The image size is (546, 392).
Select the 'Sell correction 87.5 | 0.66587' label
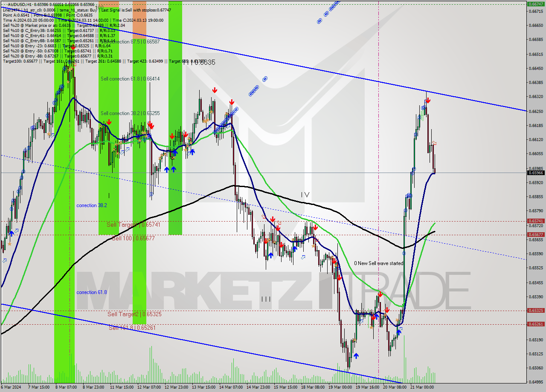(130, 42)
